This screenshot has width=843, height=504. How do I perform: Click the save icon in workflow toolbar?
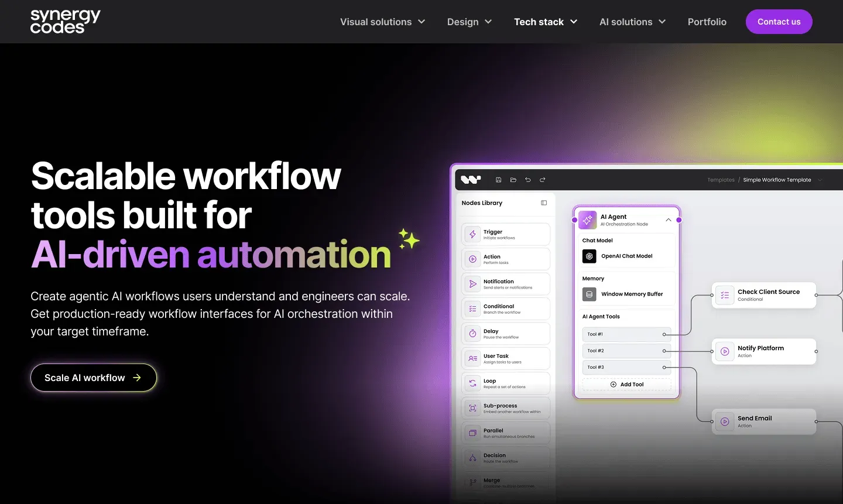499,180
